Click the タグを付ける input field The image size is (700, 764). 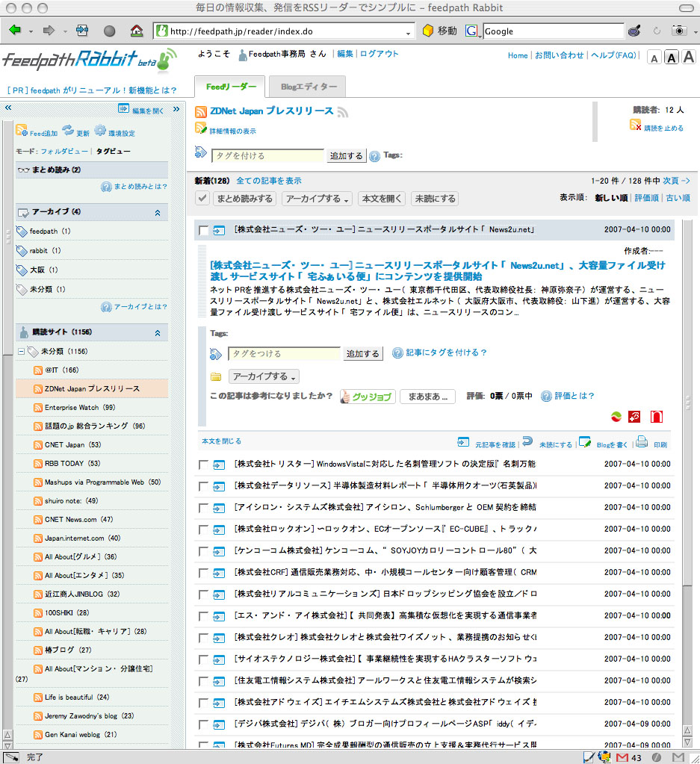(268, 156)
